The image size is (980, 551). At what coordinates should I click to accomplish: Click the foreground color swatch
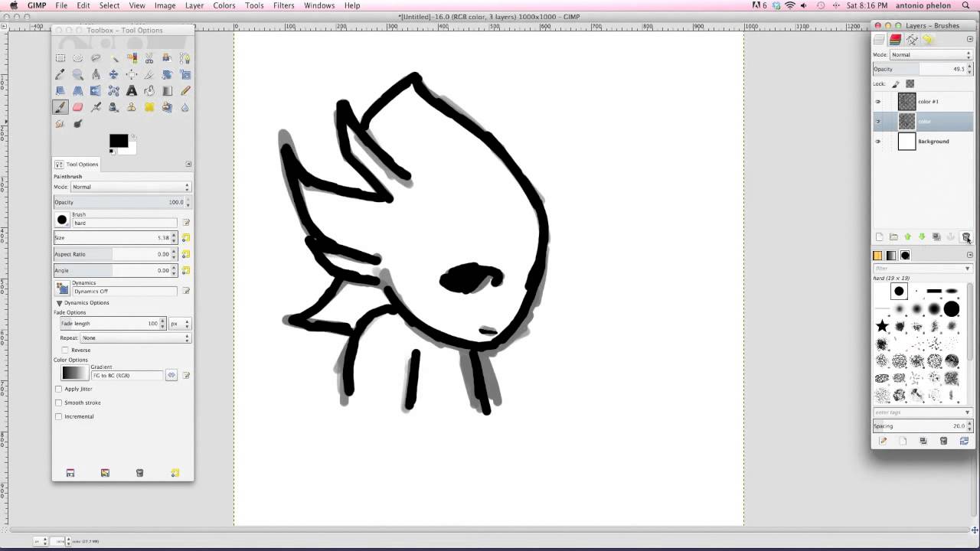[118, 140]
